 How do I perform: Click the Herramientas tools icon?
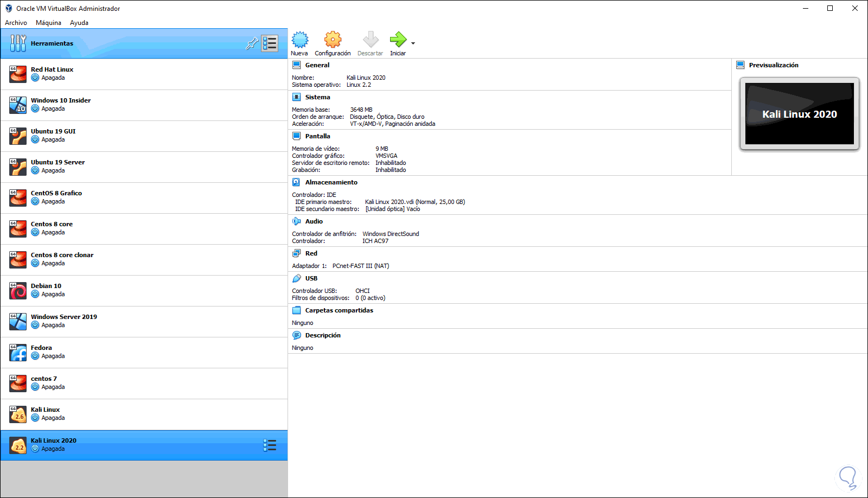click(18, 43)
